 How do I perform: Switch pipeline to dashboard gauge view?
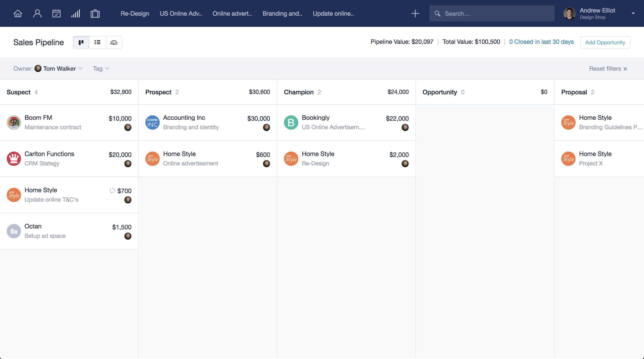[x=114, y=42]
